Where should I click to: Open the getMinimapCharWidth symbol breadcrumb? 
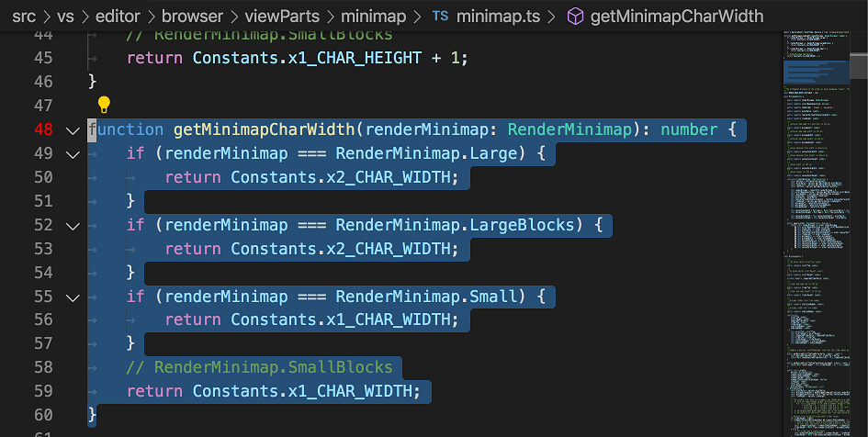pos(678,16)
